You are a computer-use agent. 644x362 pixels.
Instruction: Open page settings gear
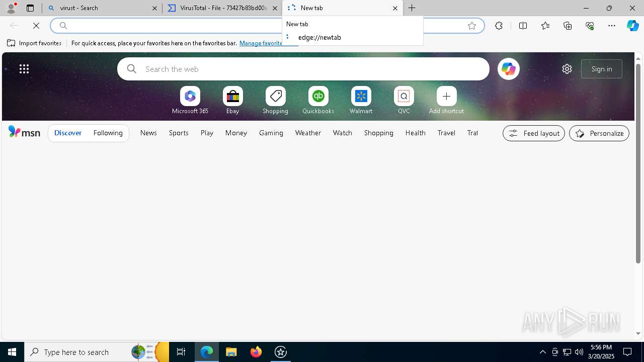pyautogui.click(x=567, y=69)
